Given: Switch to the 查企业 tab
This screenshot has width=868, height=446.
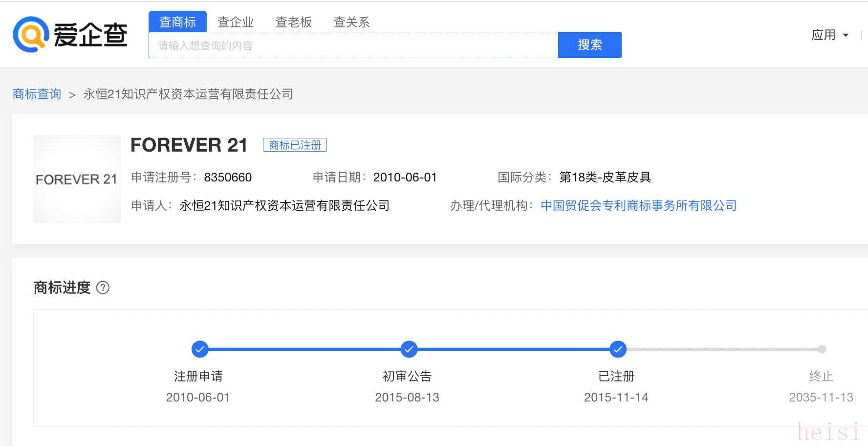Looking at the screenshot, I should [236, 22].
